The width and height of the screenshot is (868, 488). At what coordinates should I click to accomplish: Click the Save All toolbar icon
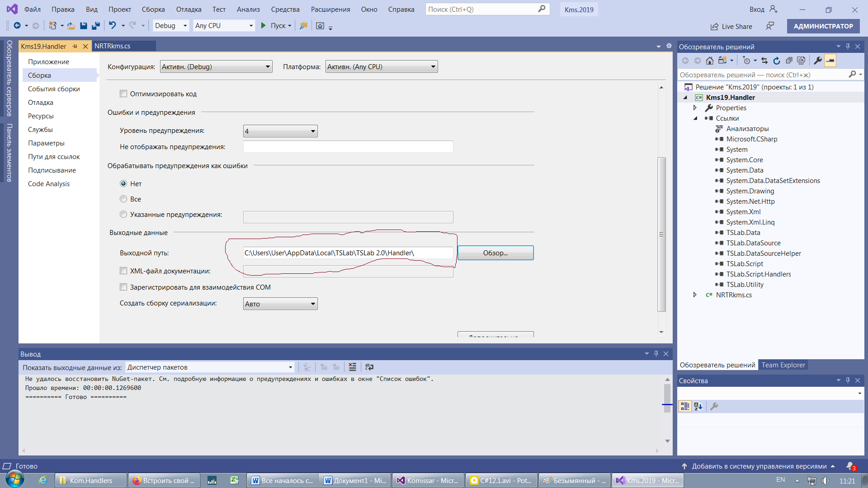click(95, 26)
